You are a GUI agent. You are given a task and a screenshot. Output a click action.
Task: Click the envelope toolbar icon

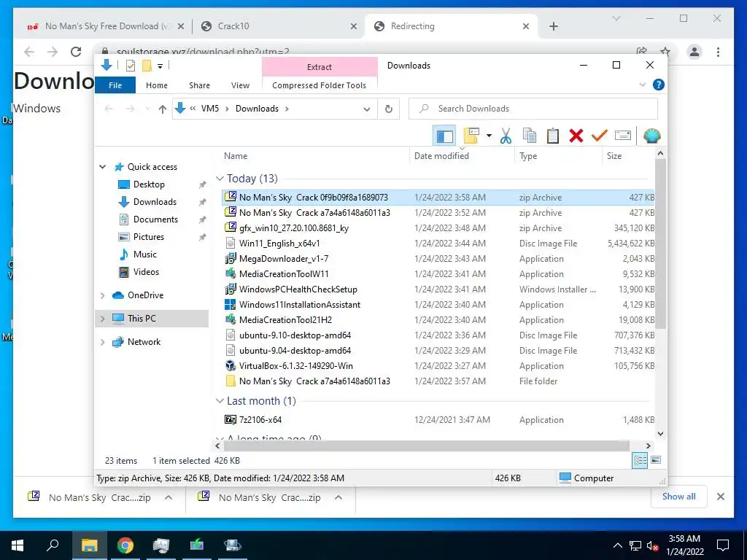623,136
